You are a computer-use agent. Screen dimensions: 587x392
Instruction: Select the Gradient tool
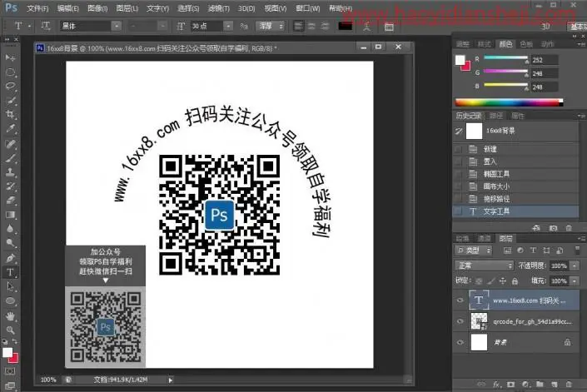(10, 215)
